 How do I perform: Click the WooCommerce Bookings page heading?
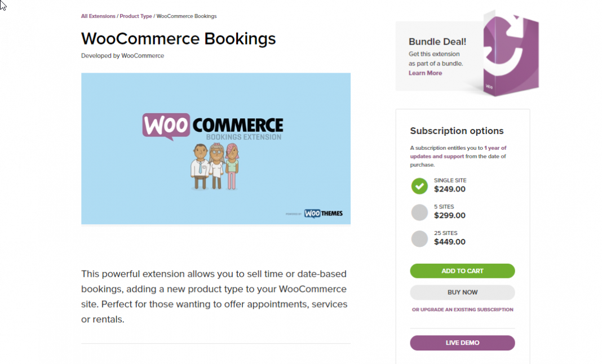(179, 38)
